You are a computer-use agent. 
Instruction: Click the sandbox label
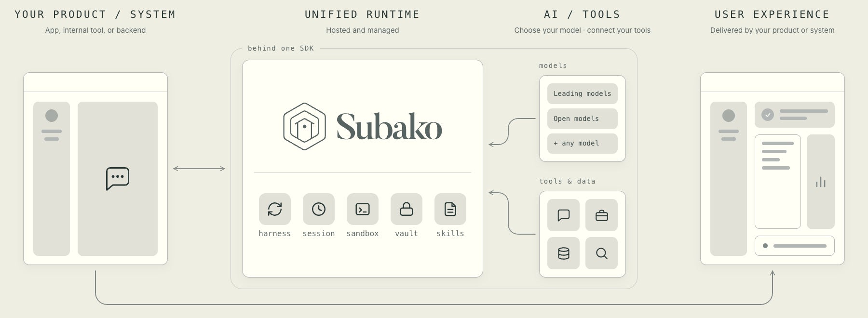(x=363, y=233)
